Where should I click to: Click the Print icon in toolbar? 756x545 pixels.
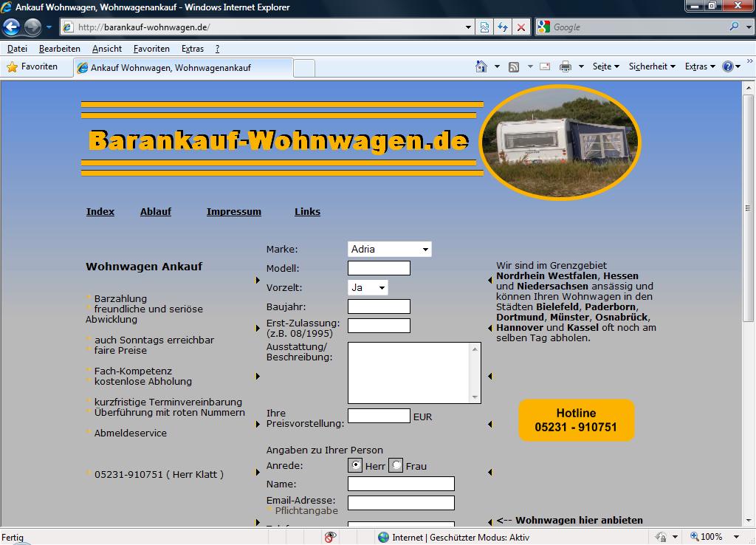click(x=566, y=66)
